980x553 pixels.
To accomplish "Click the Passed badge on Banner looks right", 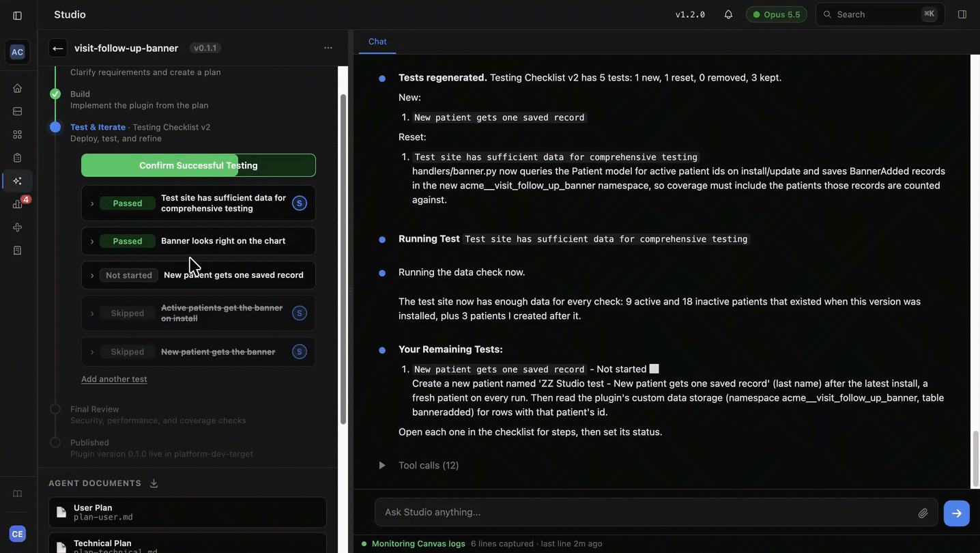I will (x=128, y=241).
